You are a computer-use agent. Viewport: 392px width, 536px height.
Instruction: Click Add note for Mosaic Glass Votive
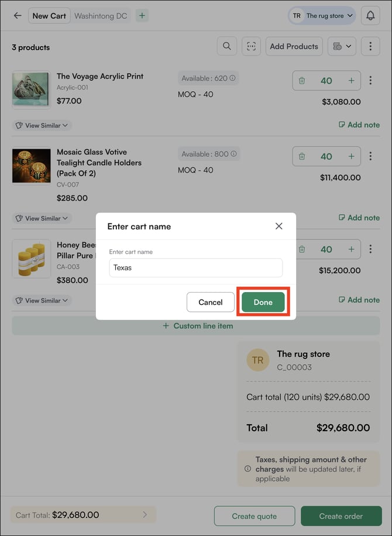click(359, 218)
